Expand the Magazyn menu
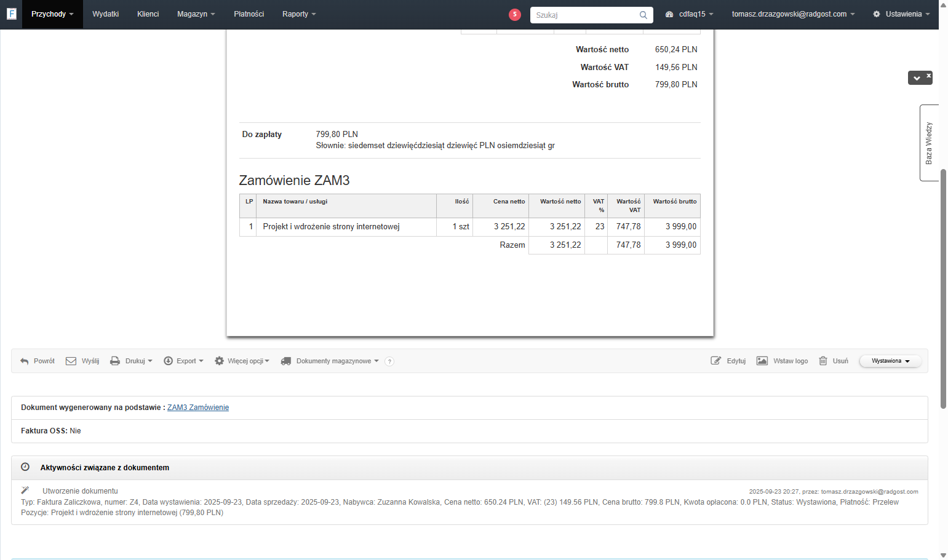This screenshot has width=948, height=560. click(196, 14)
